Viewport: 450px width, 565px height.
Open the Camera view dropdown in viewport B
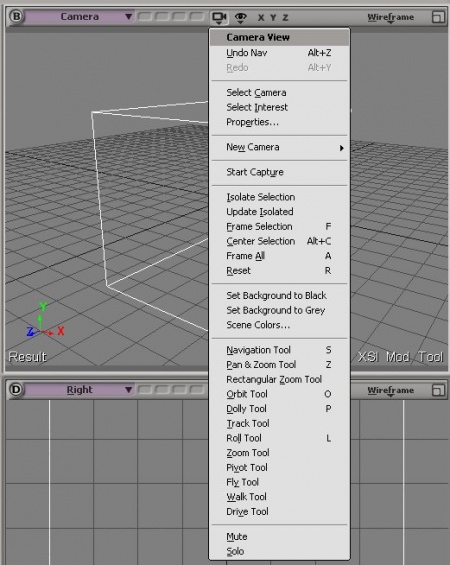click(x=80, y=17)
